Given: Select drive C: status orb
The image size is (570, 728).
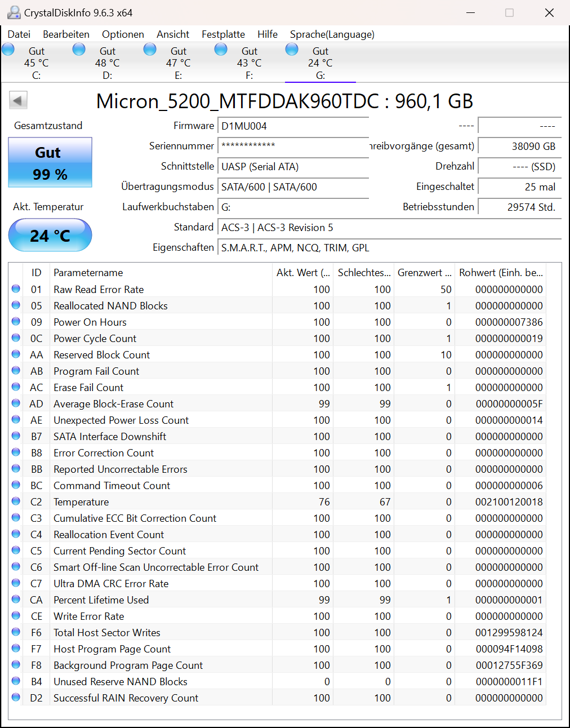Looking at the screenshot, I should click(x=8, y=50).
